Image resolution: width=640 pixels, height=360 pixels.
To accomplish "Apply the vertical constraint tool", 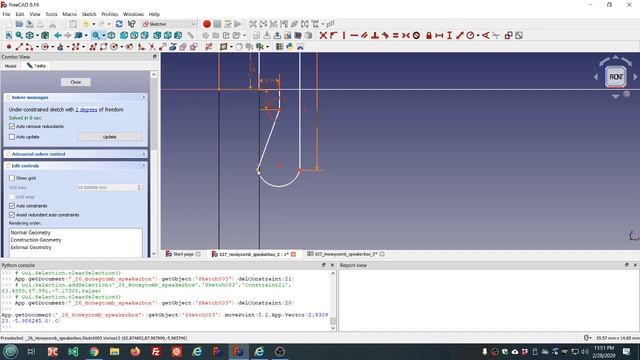I will coord(344,36).
